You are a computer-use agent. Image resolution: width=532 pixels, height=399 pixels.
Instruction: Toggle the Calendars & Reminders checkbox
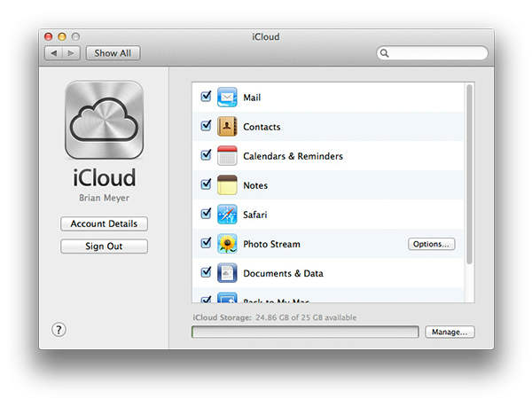(x=206, y=155)
